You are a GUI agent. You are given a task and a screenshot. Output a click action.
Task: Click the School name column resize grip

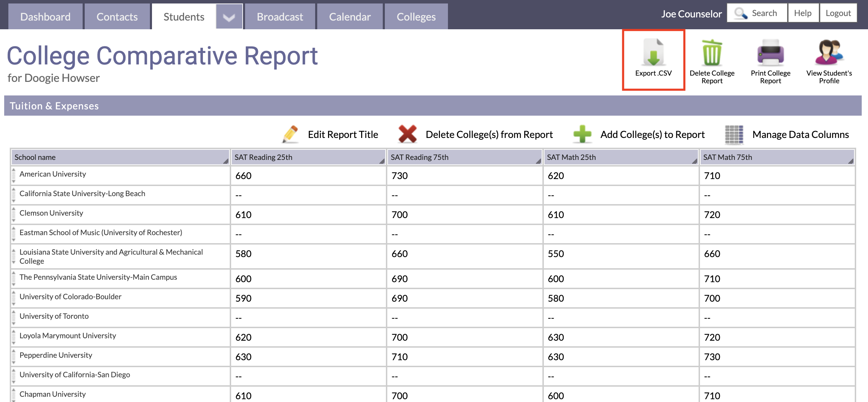(226, 161)
